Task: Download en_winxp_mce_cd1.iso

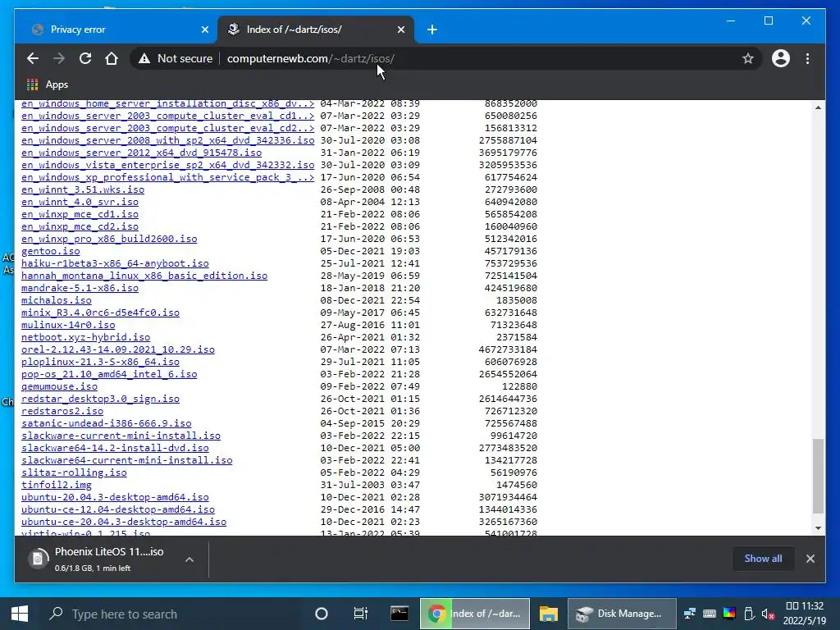Action: [80, 214]
